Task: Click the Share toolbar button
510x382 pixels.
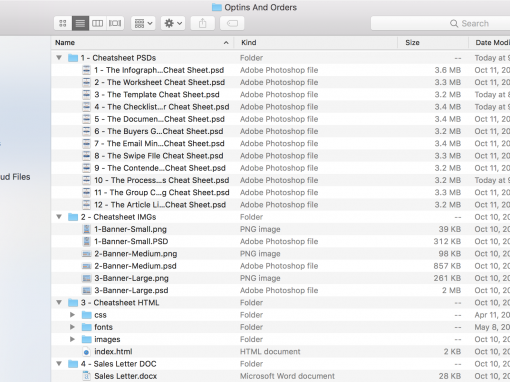Action: point(203,23)
